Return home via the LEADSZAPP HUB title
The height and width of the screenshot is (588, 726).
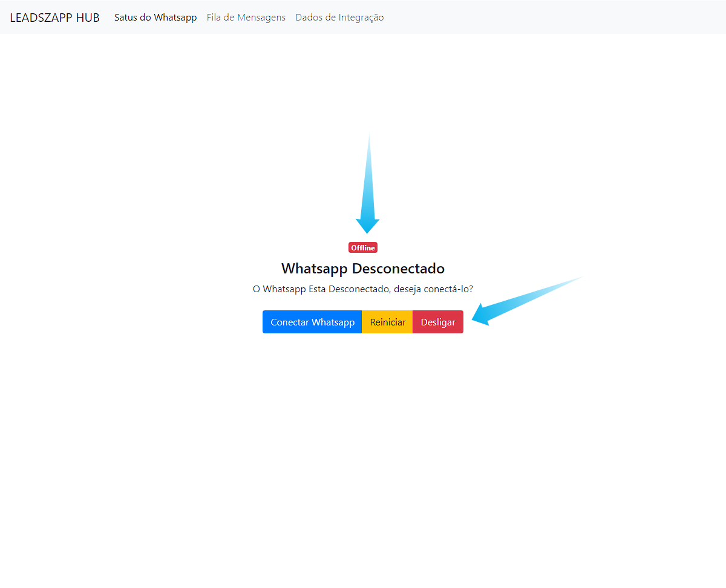54,18
